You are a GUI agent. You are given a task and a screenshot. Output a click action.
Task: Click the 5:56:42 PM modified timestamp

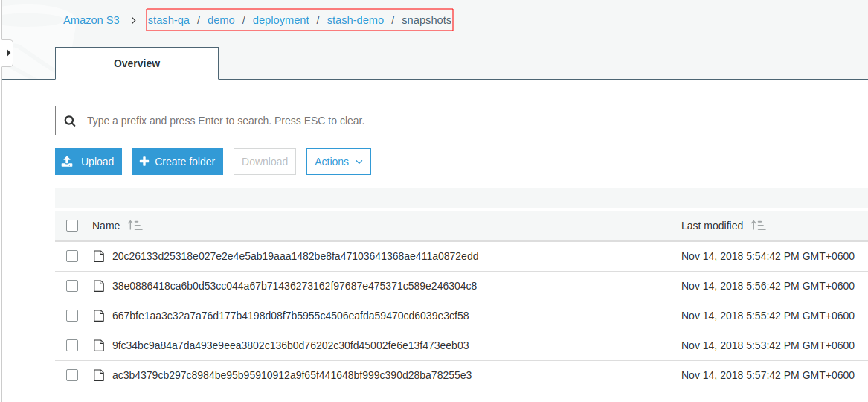pos(768,287)
